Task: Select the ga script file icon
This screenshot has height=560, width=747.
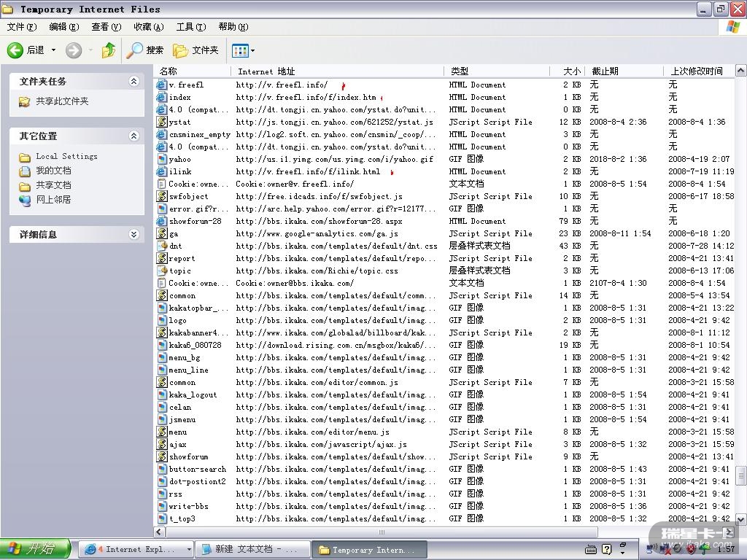Action: coord(162,233)
